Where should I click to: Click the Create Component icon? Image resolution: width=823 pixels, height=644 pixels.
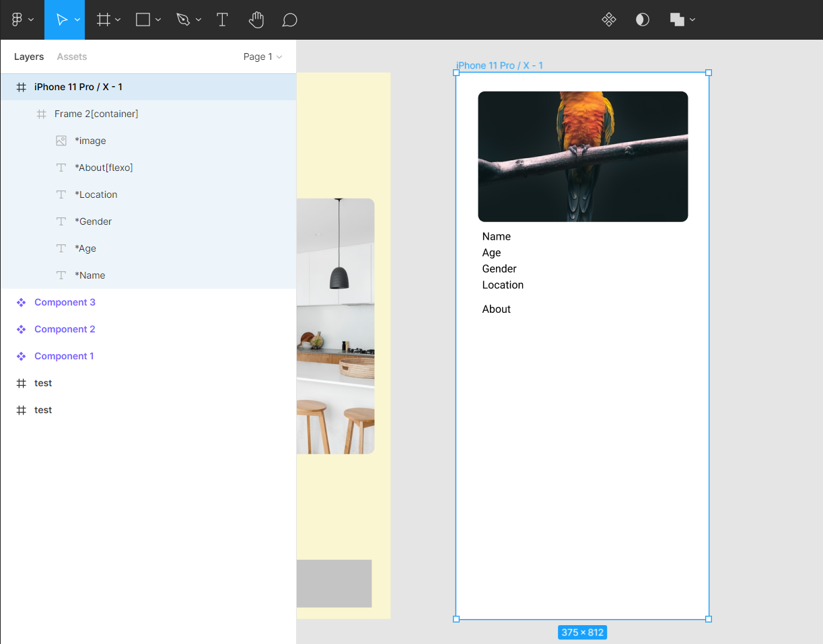pyautogui.click(x=609, y=20)
